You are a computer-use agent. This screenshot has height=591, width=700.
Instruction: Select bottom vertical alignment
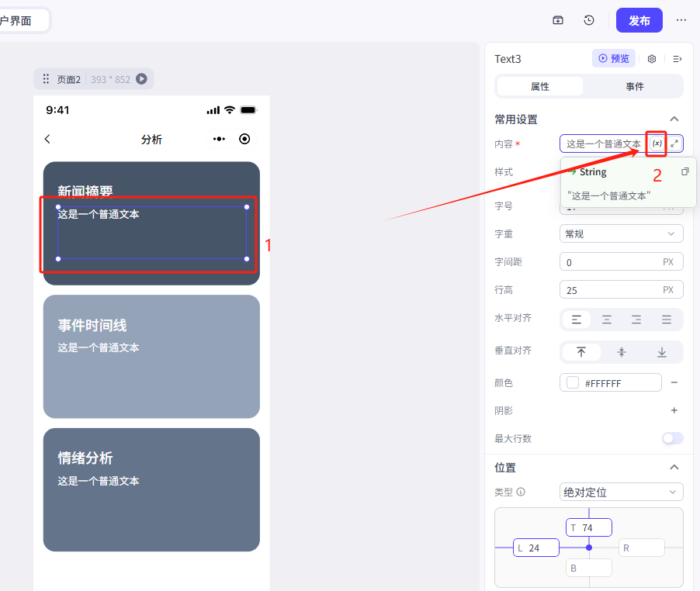coord(662,352)
